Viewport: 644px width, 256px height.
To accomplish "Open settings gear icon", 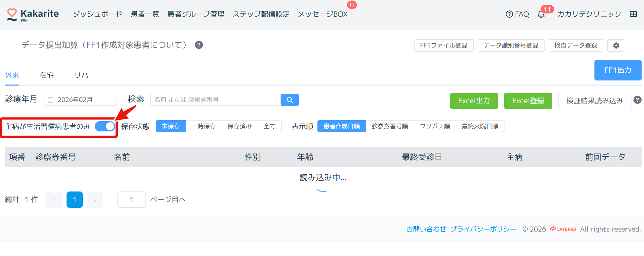I will (x=616, y=45).
